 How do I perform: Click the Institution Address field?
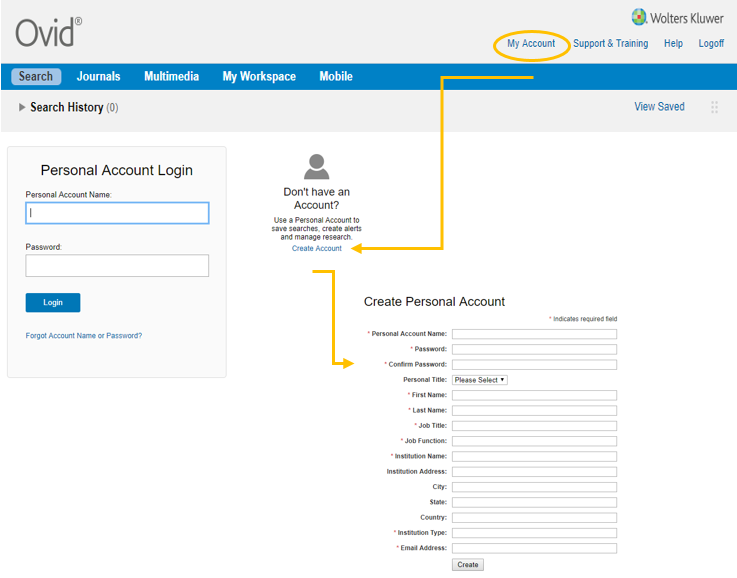pos(534,472)
